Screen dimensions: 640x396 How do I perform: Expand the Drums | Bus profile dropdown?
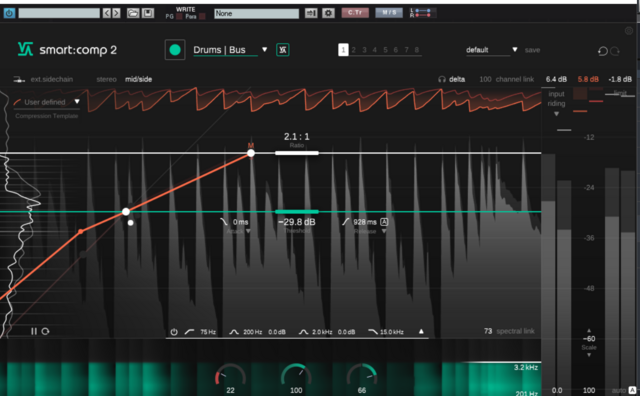(264, 49)
